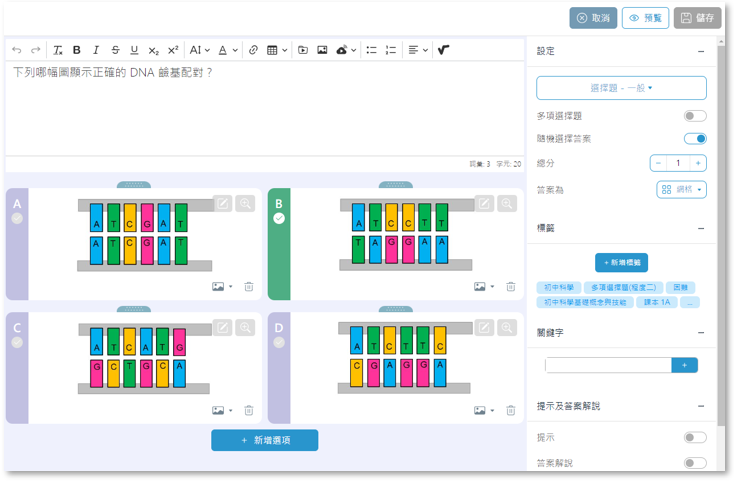Click the keyword input field
Screen dimensions: 734x481
(608, 366)
